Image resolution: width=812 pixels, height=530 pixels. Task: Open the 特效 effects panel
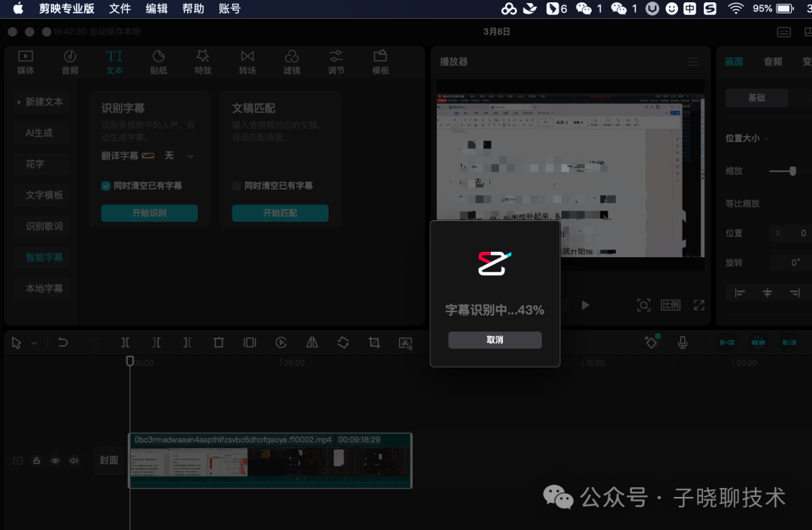tap(203, 62)
